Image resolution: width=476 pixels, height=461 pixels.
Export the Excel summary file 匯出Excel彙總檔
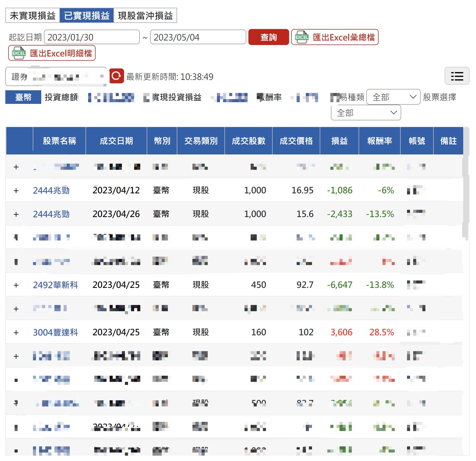335,37
